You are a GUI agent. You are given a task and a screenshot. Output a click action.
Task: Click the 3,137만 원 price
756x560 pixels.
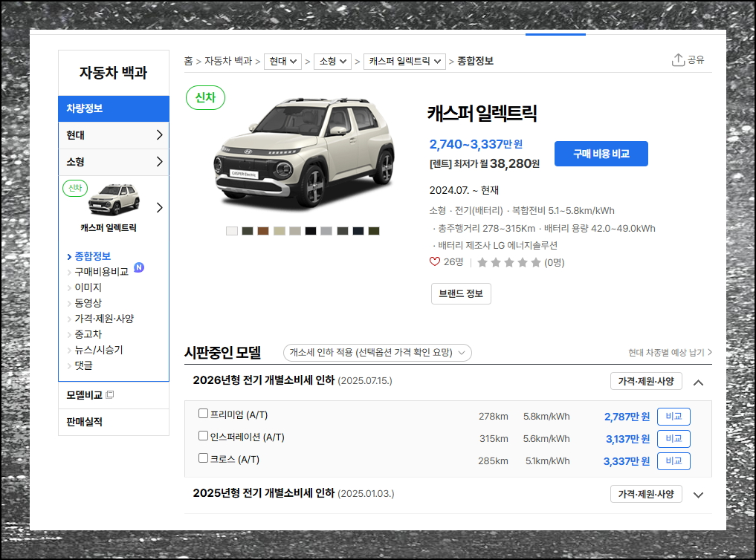(627, 439)
